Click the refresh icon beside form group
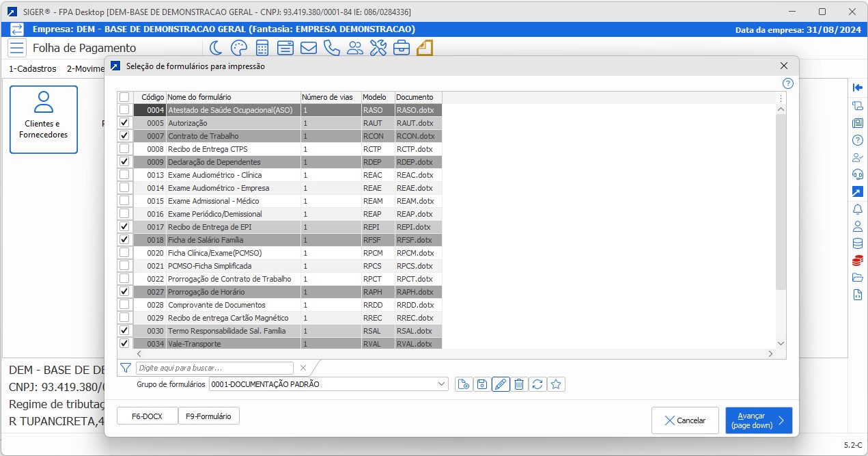 pyautogui.click(x=537, y=384)
